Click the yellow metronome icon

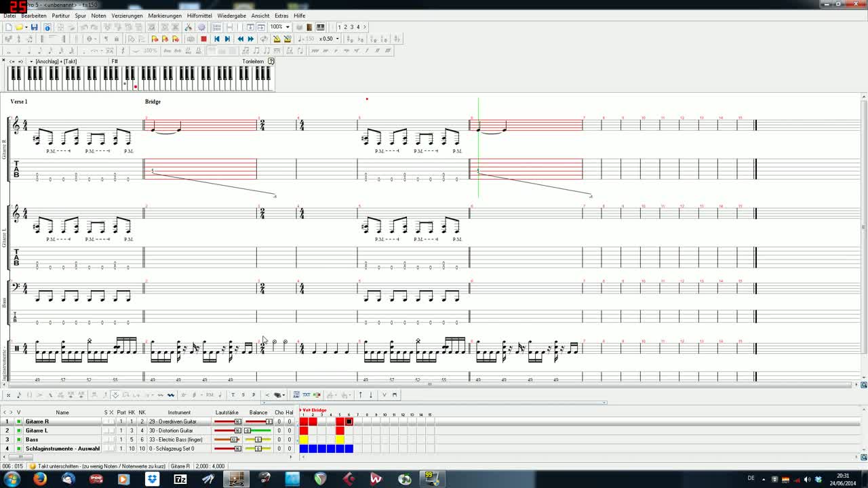[277, 39]
